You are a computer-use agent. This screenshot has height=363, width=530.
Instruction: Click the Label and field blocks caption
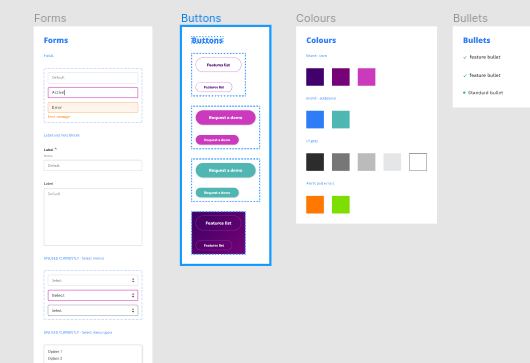(x=62, y=135)
